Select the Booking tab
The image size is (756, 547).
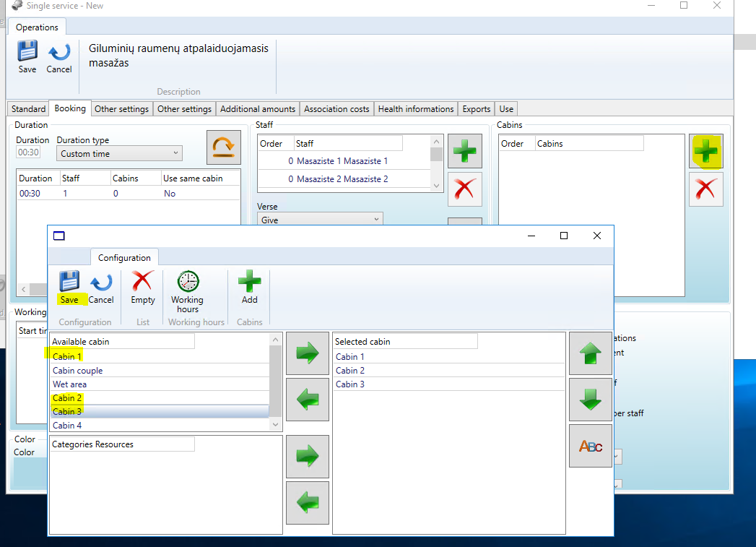[70, 108]
